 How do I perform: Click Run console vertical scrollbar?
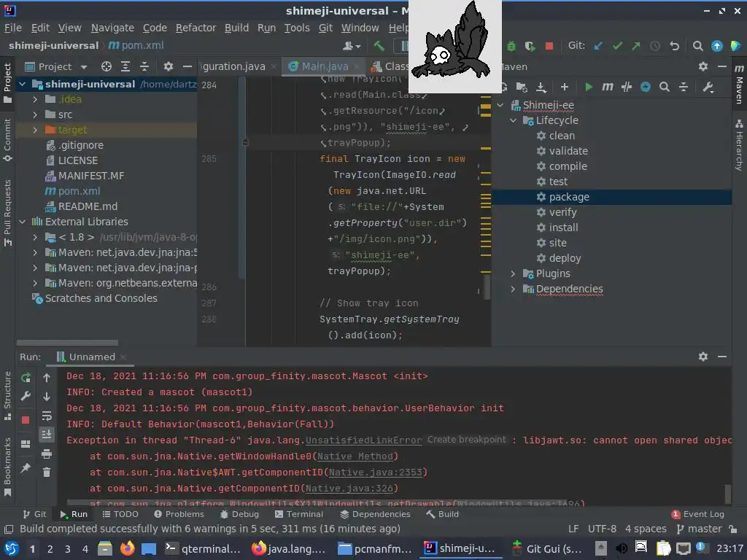pyautogui.click(x=727, y=494)
